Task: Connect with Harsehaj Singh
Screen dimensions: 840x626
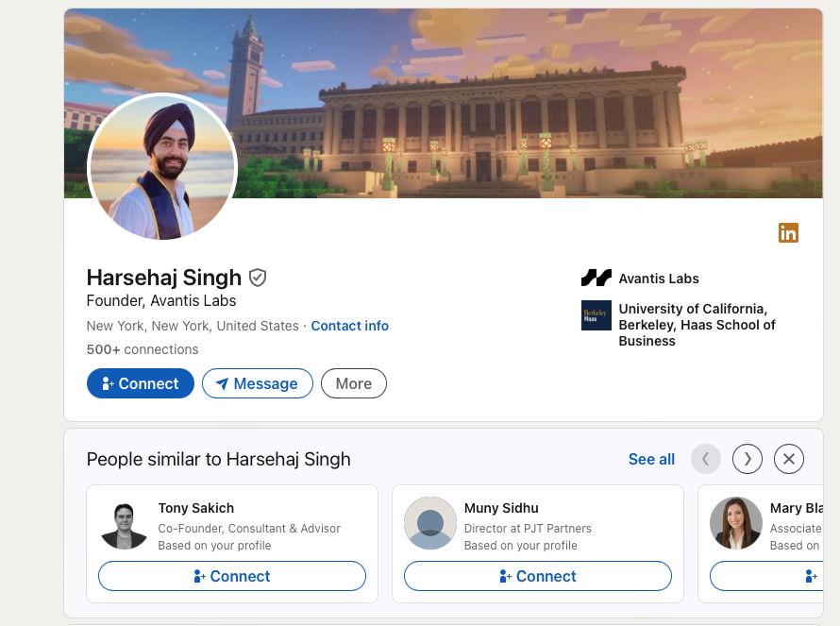Action: (x=141, y=383)
